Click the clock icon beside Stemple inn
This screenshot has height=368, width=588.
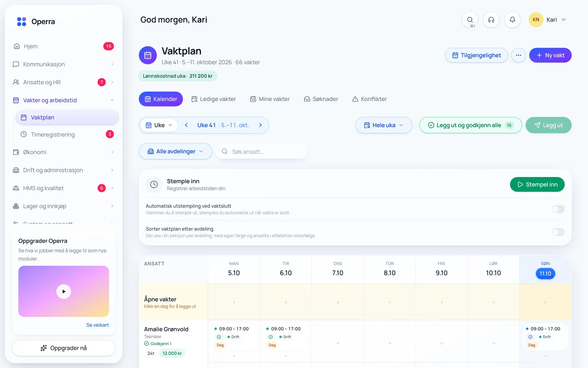154,184
